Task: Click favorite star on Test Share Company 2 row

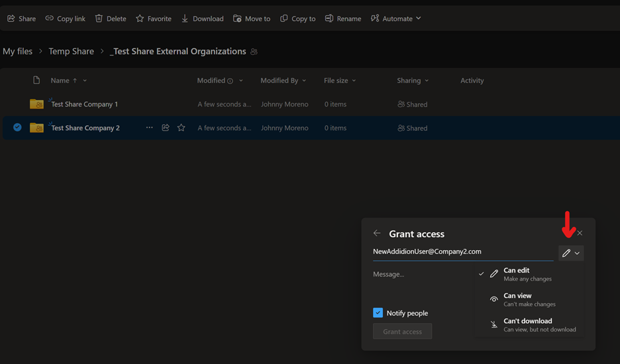Action: click(x=181, y=128)
